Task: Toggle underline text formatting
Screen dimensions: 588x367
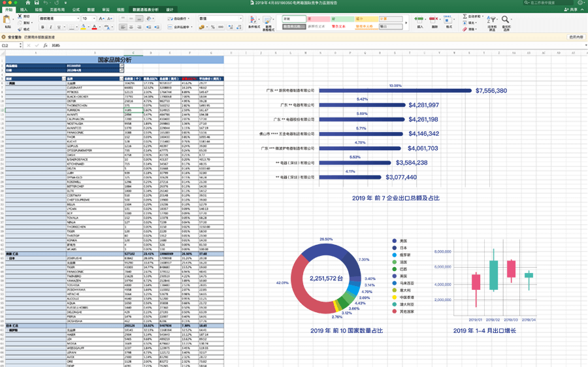Action: 58,27
